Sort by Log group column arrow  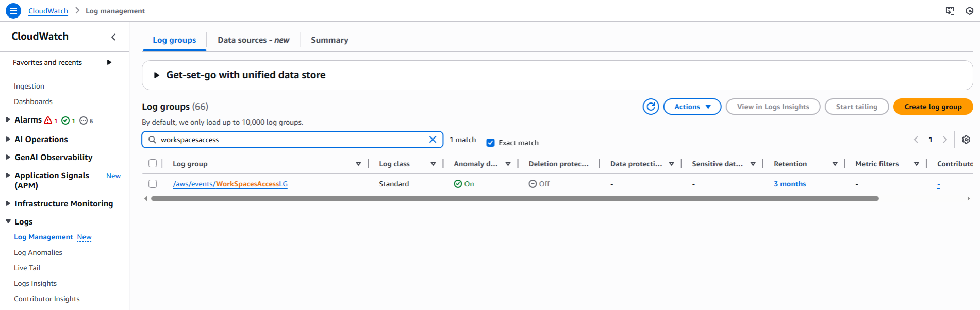click(x=358, y=164)
